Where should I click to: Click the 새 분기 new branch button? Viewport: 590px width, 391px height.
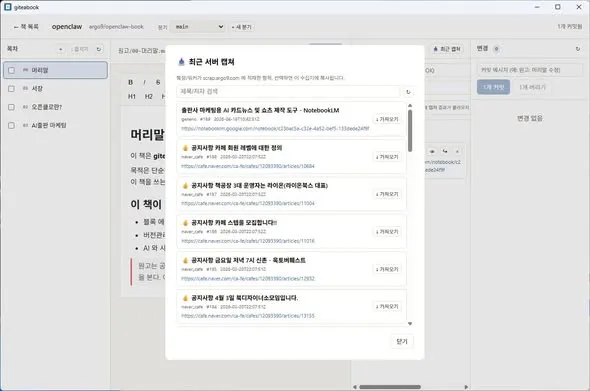[242, 27]
